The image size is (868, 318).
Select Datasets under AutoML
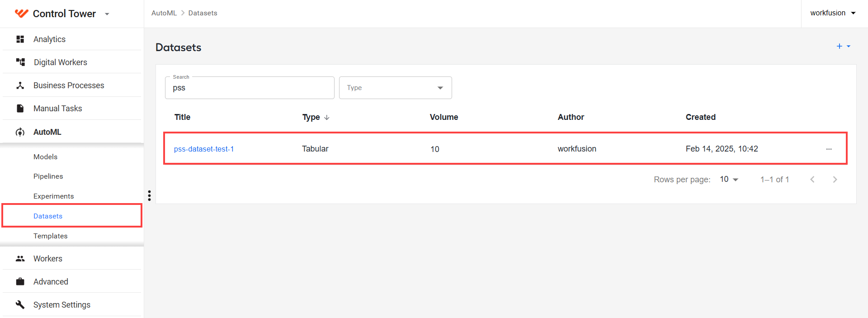tap(48, 216)
